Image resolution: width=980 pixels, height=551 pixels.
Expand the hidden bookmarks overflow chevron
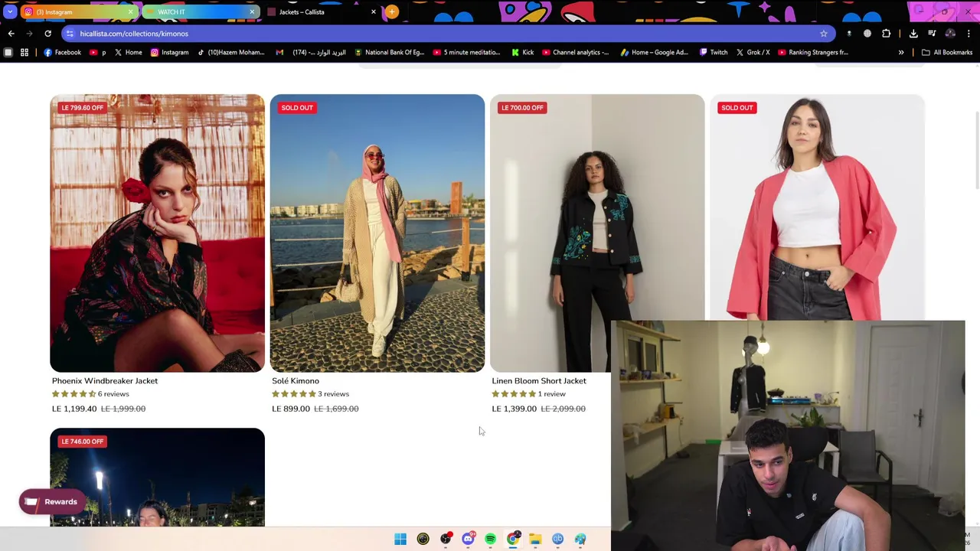click(901, 53)
